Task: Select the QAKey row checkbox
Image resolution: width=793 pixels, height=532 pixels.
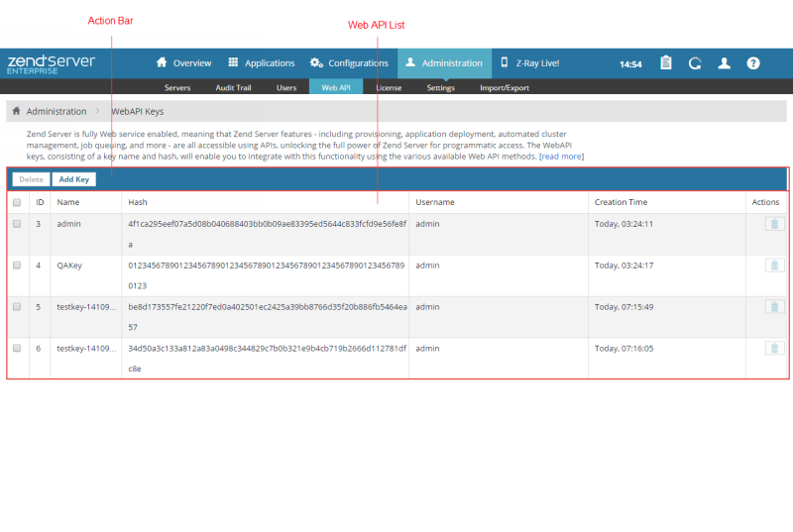Action: coord(17,266)
